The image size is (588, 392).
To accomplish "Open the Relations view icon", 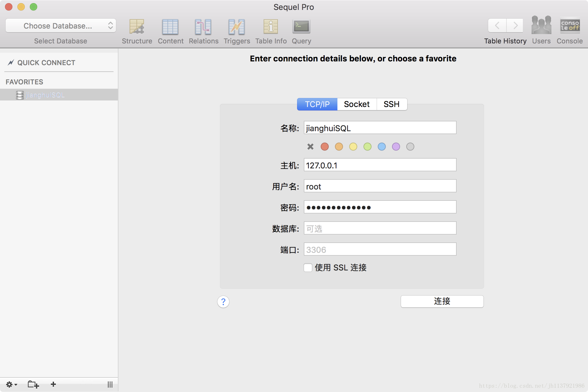I will (203, 27).
